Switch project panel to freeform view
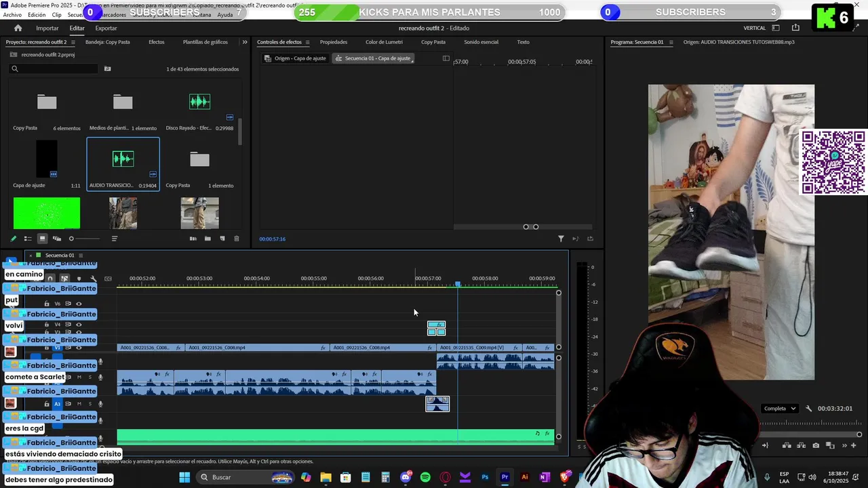Viewport: 868px width, 488px height. (57, 239)
